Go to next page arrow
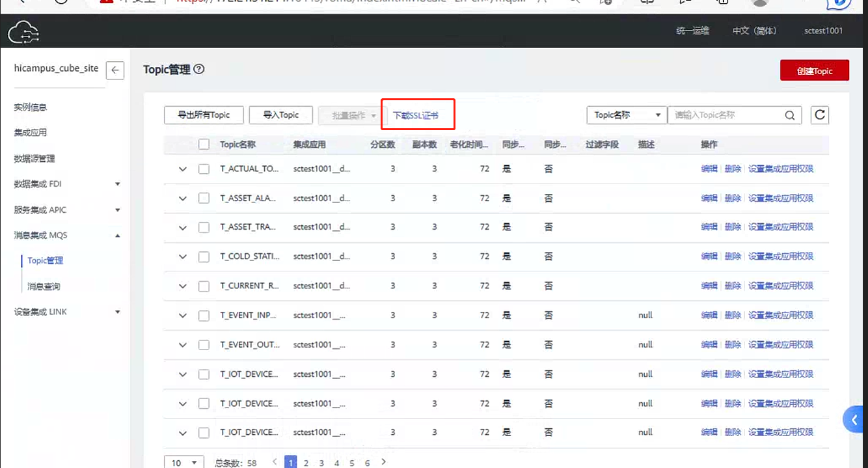This screenshot has height=468, width=868. click(x=384, y=462)
